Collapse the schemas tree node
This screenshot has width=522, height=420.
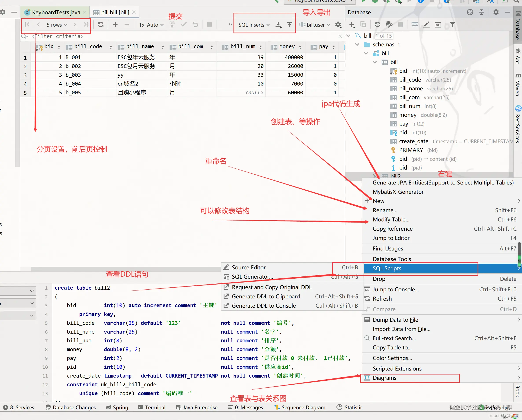(357, 44)
